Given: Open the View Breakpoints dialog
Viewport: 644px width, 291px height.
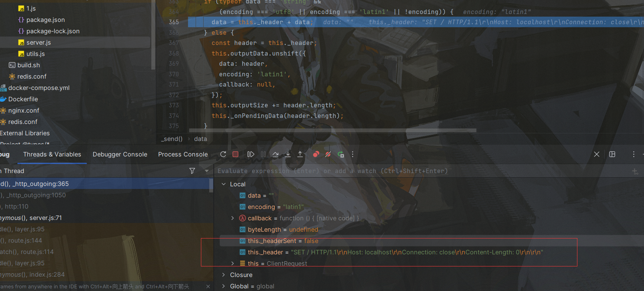Looking at the screenshot, I should click(316, 154).
